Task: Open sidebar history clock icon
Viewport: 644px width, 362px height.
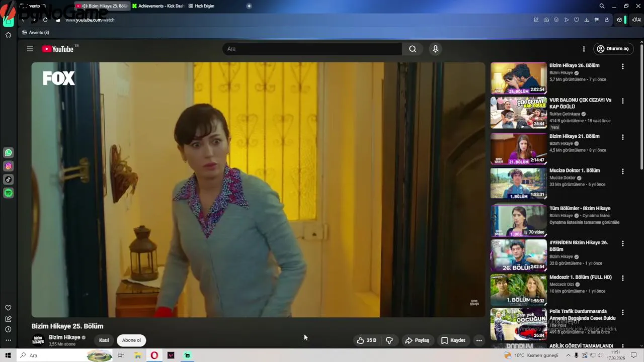Action: pyautogui.click(x=8, y=329)
